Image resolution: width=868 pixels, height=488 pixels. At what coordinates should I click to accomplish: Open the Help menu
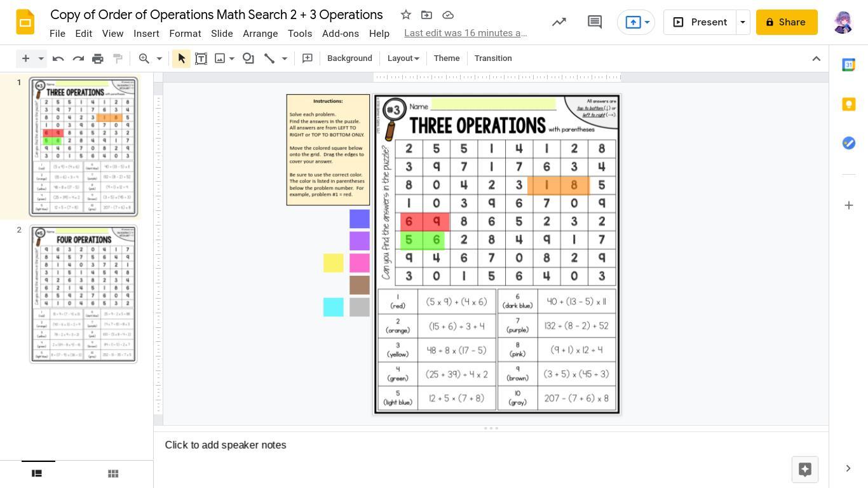click(379, 34)
